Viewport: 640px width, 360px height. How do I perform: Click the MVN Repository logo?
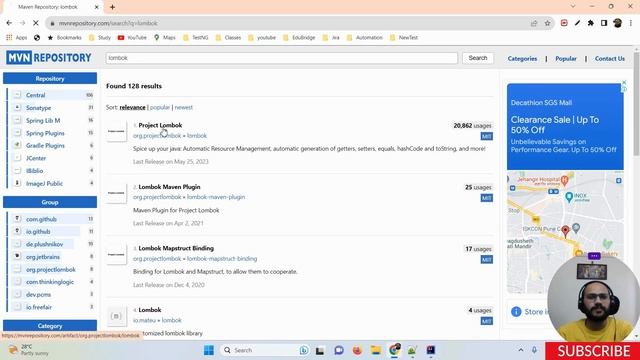[49, 58]
